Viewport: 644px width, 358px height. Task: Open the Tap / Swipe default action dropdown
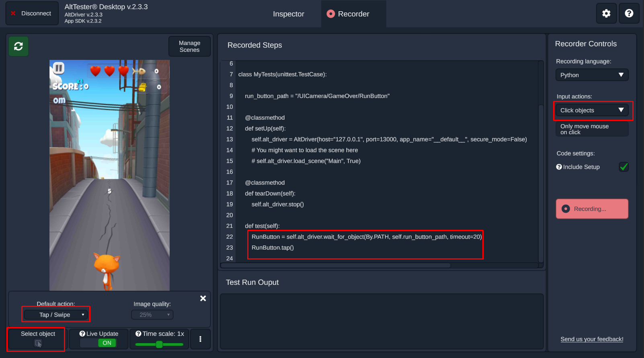tap(56, 315)
